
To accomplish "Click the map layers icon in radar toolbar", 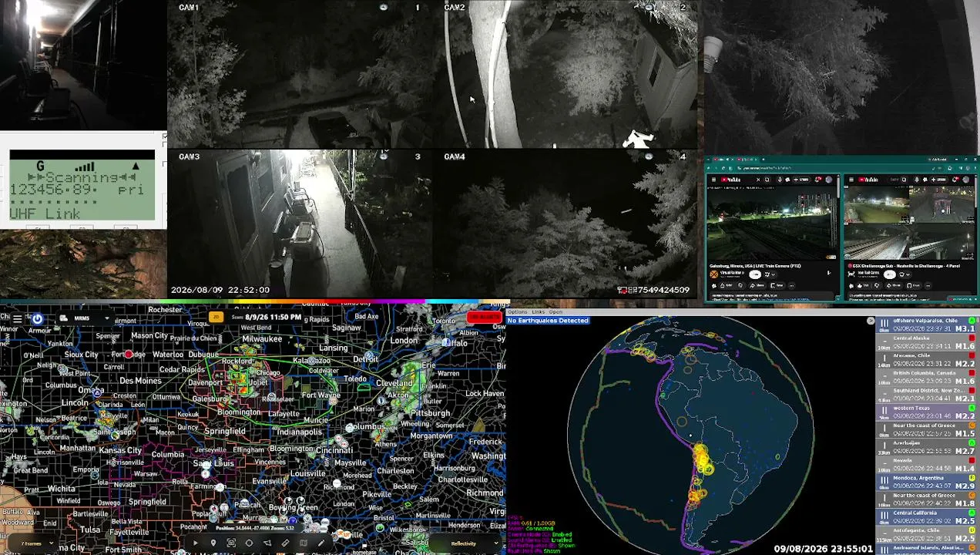I will 304,543.
